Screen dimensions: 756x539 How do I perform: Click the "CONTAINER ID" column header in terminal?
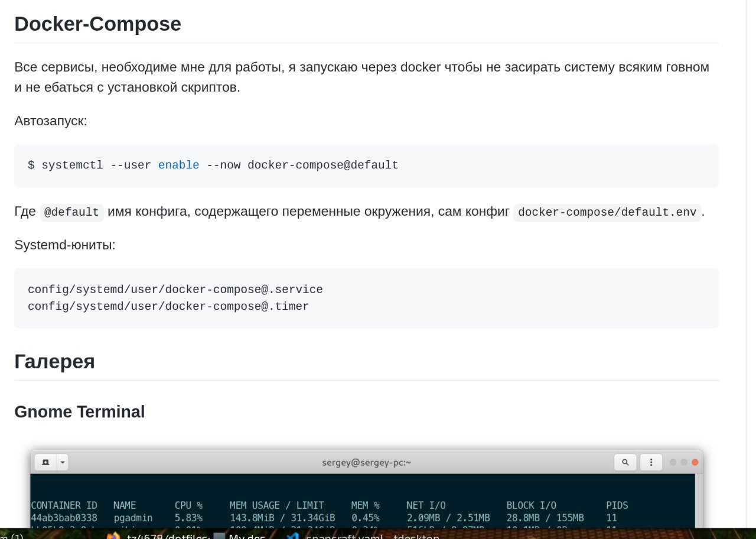click(64, 505)
